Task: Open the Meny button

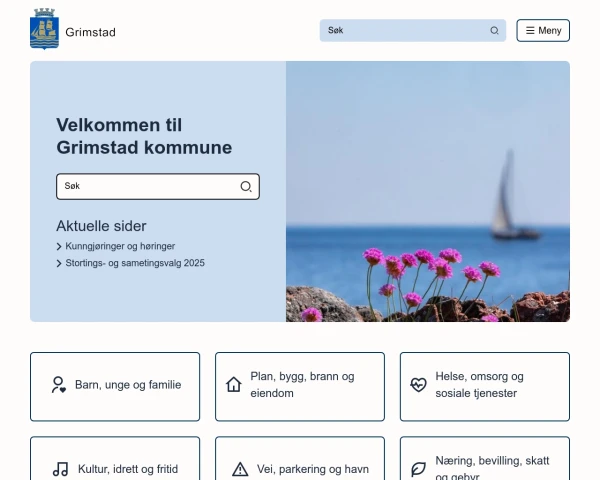Action: point(543,30)
